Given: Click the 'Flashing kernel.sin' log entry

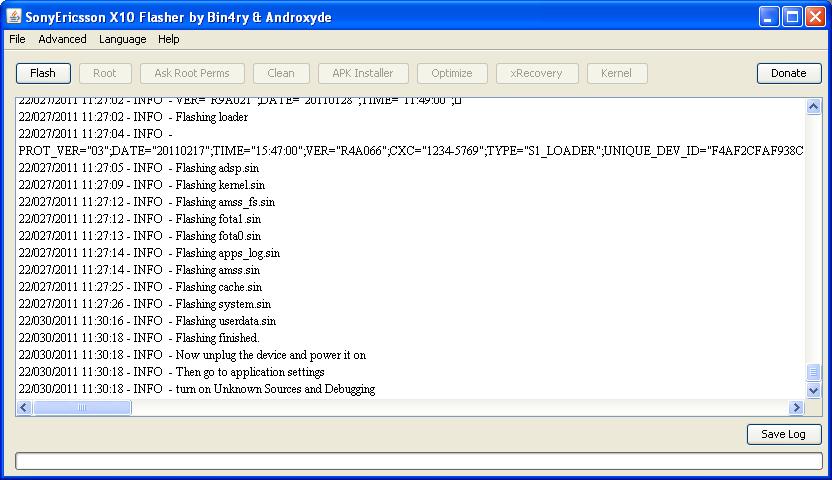Looking at the screenshot, I should tap(142, 185).
